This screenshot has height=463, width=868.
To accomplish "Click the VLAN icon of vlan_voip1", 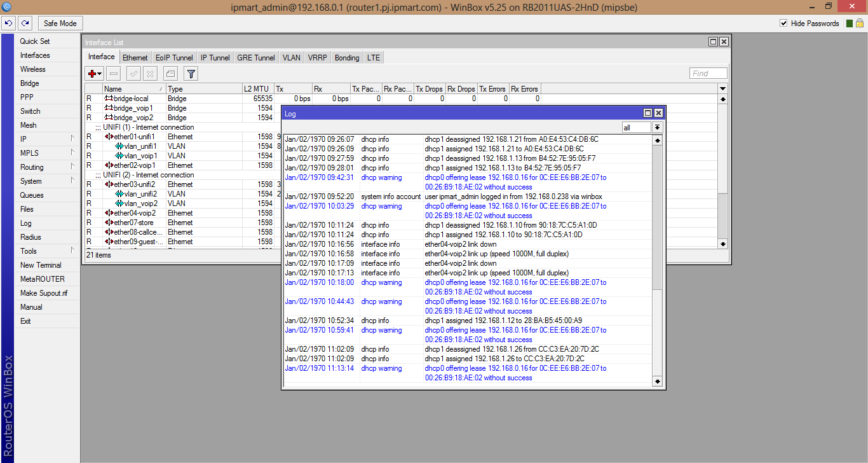I will [119, 156].
